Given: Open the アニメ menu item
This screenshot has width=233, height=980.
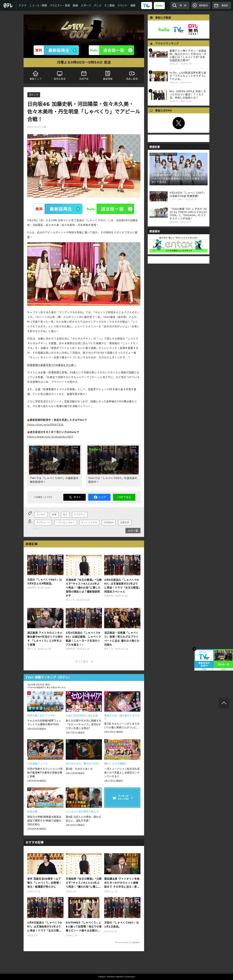Looking at the screenshot, I should click(98, 5).
